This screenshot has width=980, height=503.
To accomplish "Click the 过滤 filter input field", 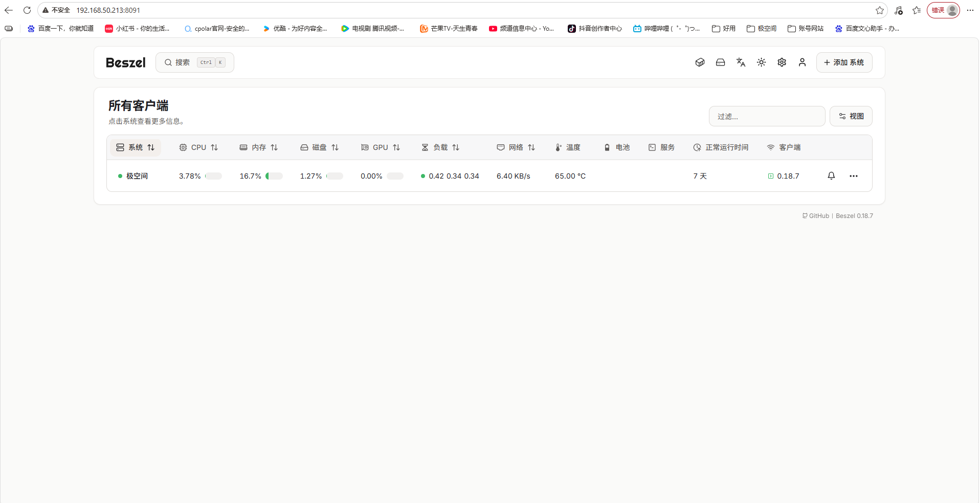I will click(766, 117).
